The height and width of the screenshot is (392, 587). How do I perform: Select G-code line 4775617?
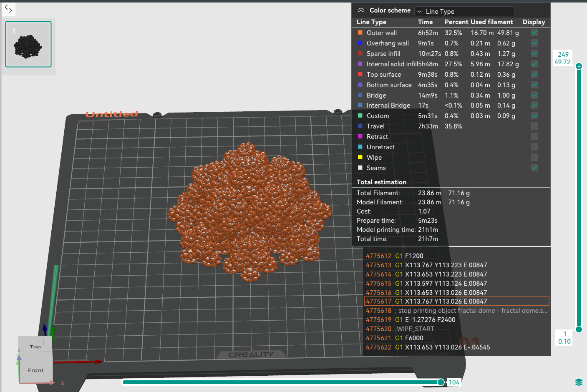457,301
